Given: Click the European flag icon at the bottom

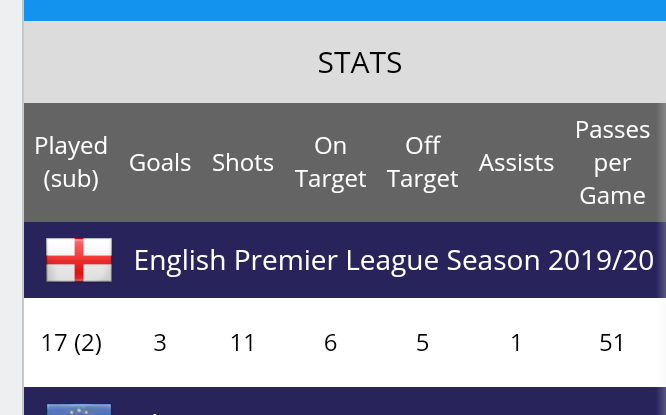Looking at the screenshot, I should (78, 408).
